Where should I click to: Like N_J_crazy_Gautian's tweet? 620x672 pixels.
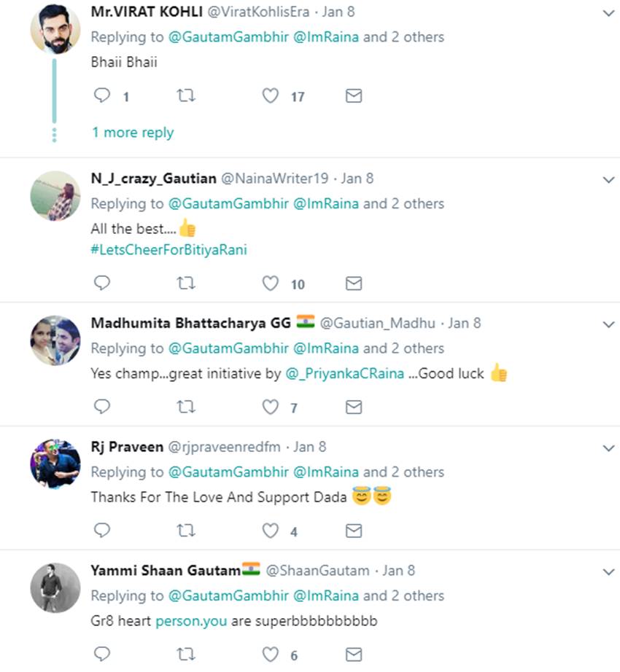[271, 284]
